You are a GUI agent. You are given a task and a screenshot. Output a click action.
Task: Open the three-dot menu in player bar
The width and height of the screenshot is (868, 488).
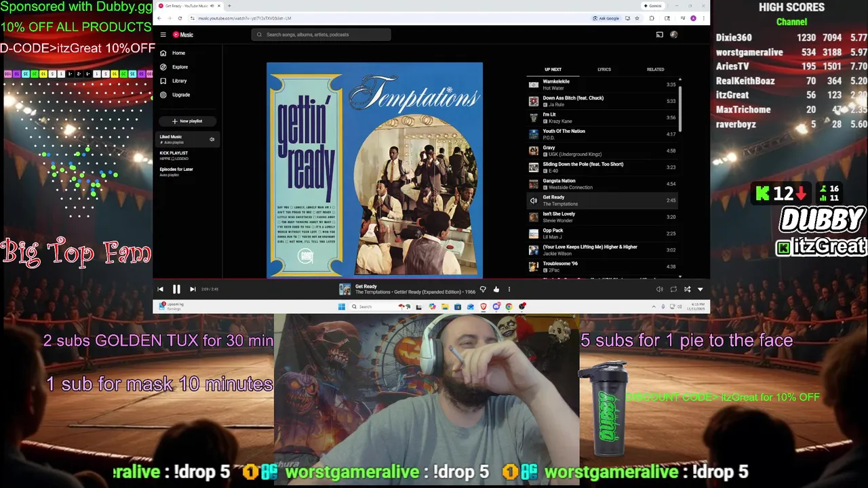509,289
